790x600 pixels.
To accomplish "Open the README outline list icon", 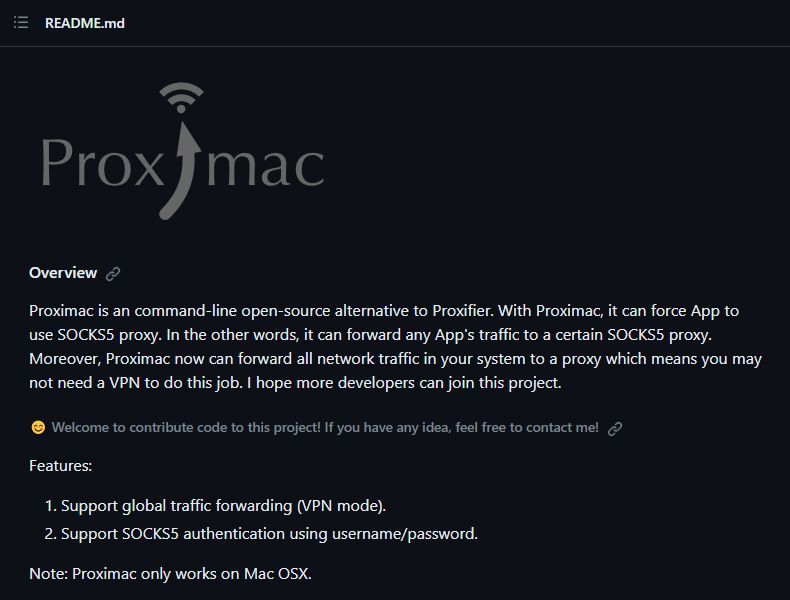I will tap(21, 23).
